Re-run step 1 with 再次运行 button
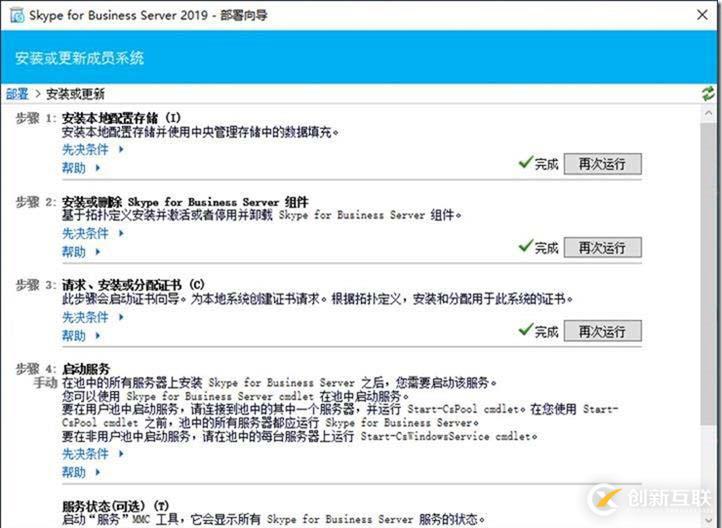The width and height of the screenshot is (722, 528). (602, 164)
